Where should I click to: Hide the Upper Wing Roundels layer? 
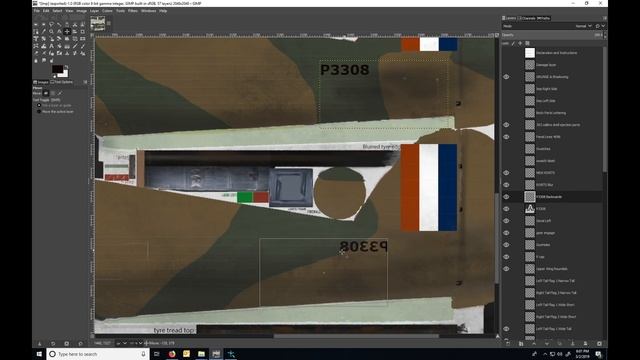click(506, 269)
